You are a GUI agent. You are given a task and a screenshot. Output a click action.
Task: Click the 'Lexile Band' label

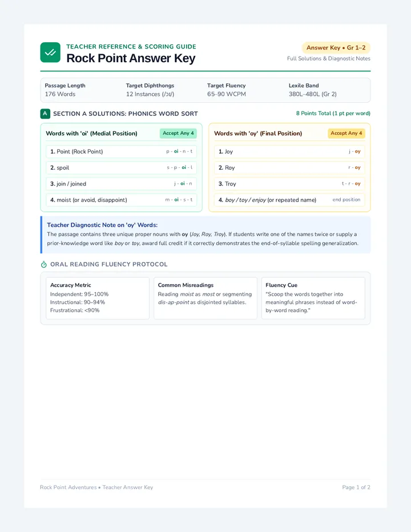click(x=304, y=86)
